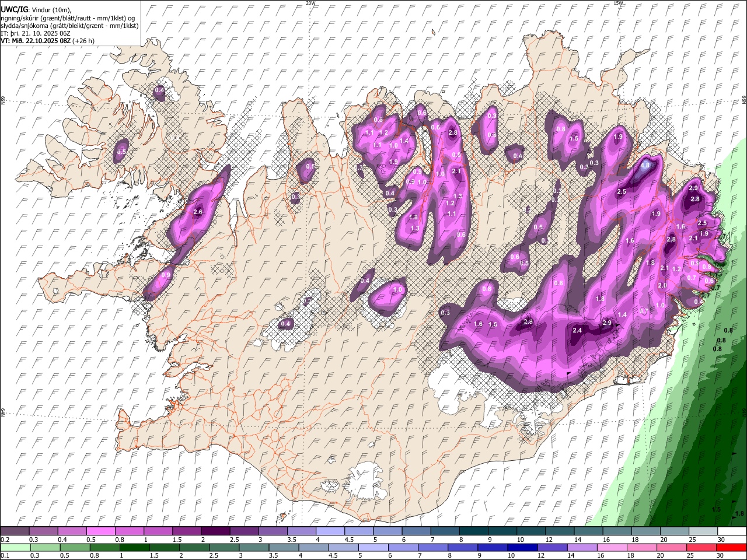This screenshot has width=747, height=560.
Task: Click the '0.1' label in the rain legend
Action: coord(5,555)
